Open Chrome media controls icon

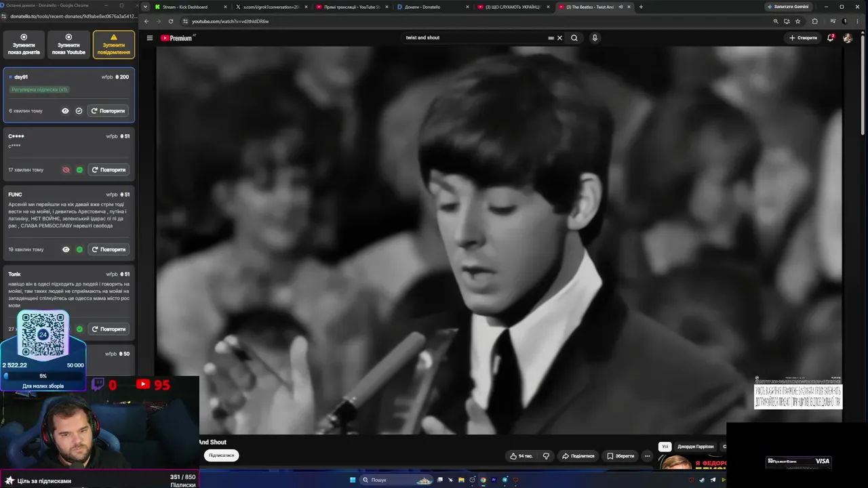click(833, 21)
